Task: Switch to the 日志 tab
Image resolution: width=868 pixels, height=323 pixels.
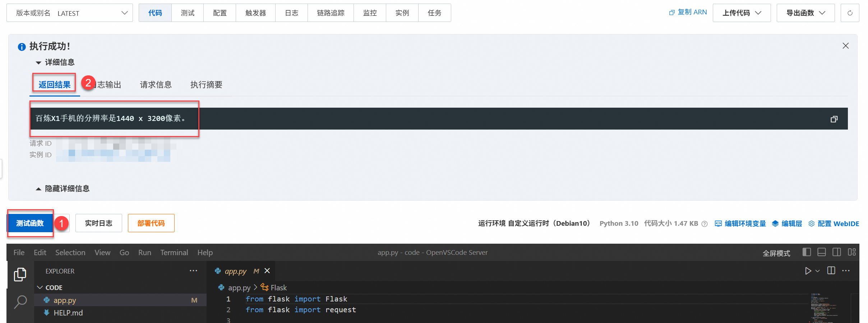Action: point(292,13)
